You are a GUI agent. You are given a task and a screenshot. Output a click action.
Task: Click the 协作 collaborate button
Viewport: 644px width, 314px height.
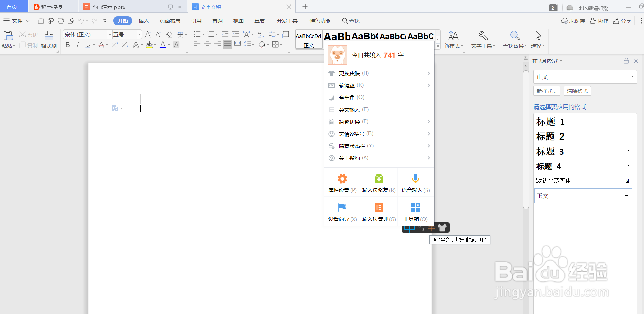[599, 21]
